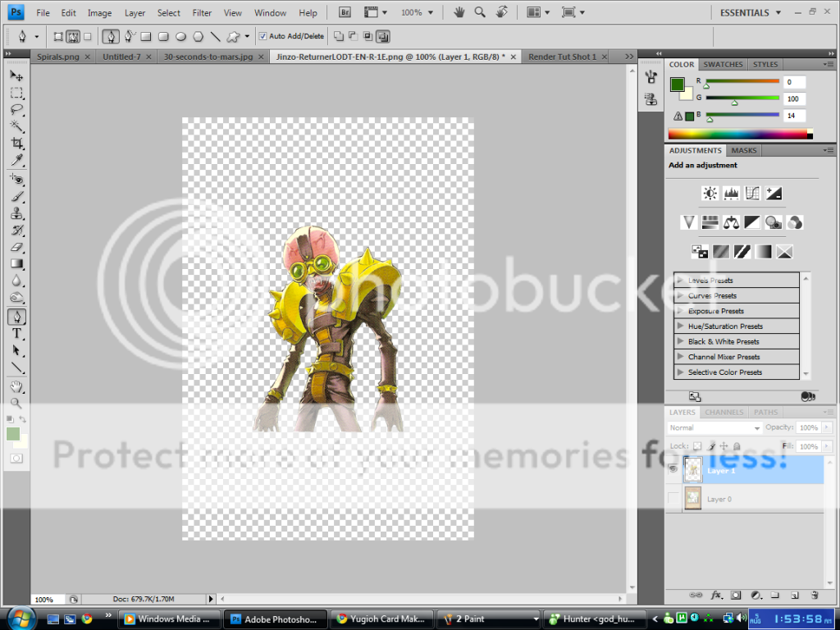Pick the Horizontal Type tool
Image resolution: width=840 pixels, height=630 pixels.
pos(16,334)
